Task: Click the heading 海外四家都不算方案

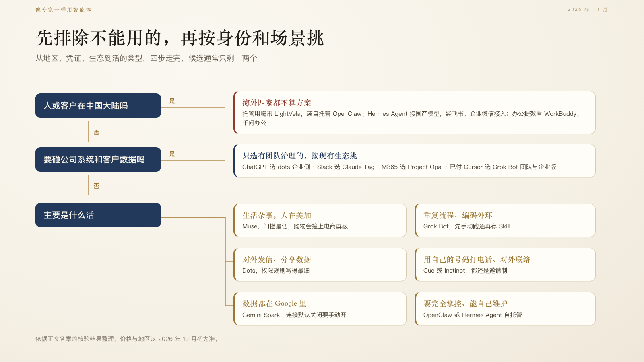Action: (x=277, y=103)
